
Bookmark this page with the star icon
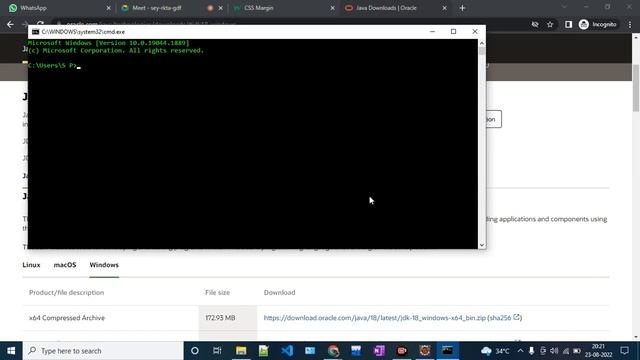pyautogui.click(x=550, y=24)
